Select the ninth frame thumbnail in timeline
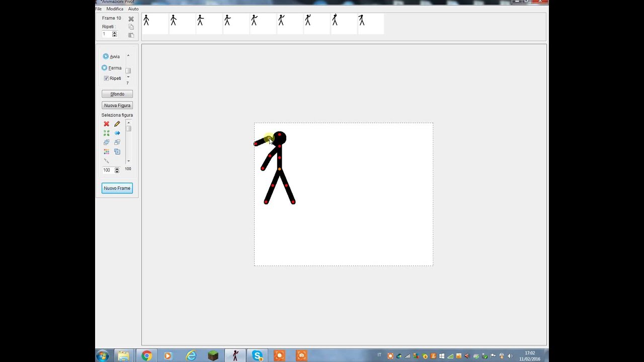The width and height of the screenshot is (644, 362). point(371,24)
